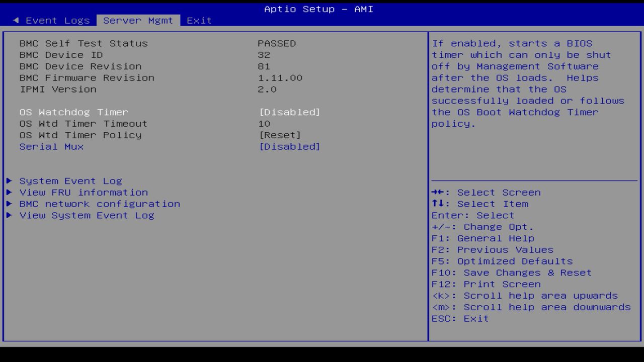Open the View FRU information submenu arrow
644x362 pixels.
coord(10,192)
